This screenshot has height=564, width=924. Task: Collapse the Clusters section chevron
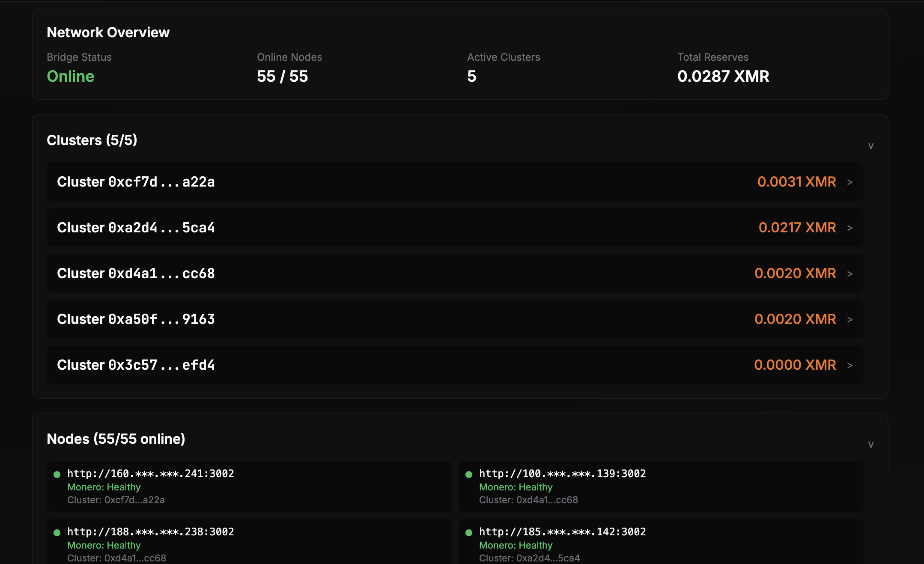[870, 146]
